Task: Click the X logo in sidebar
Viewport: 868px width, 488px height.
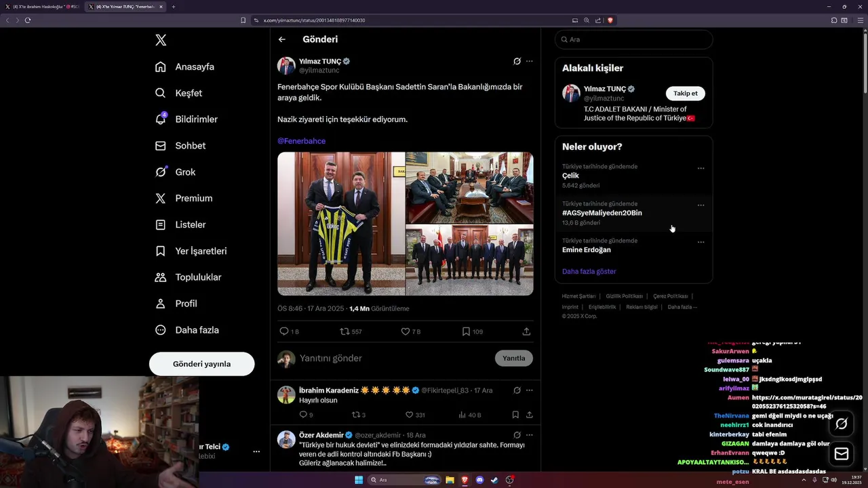Action: 161,40
